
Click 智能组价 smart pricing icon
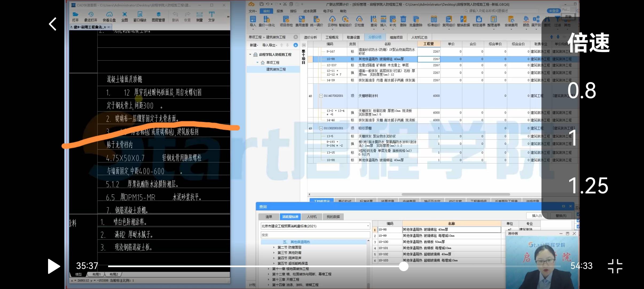345,21
